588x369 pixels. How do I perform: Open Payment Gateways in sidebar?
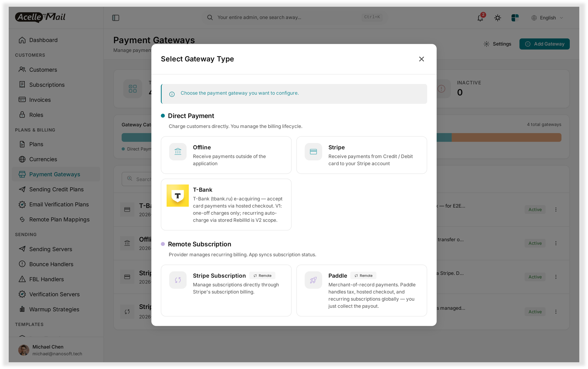point(56,174)
